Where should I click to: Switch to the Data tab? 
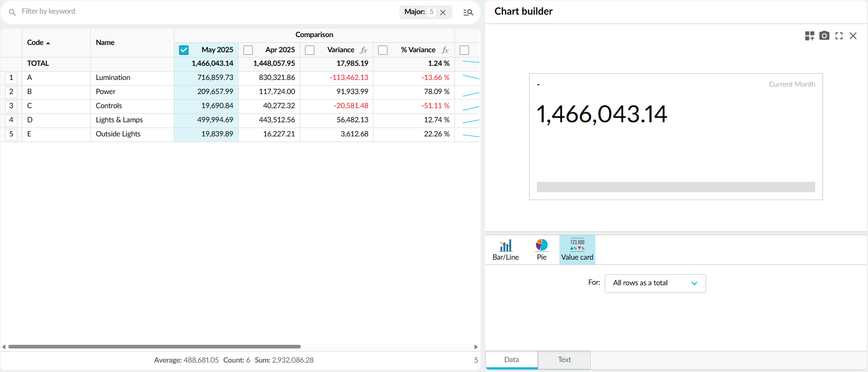point(511,359)
